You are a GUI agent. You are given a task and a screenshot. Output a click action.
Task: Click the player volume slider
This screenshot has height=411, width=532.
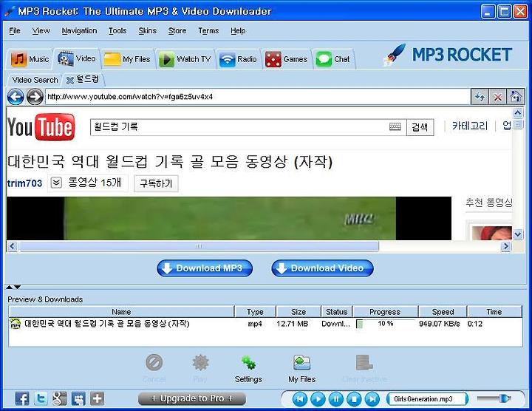point(494,398)
